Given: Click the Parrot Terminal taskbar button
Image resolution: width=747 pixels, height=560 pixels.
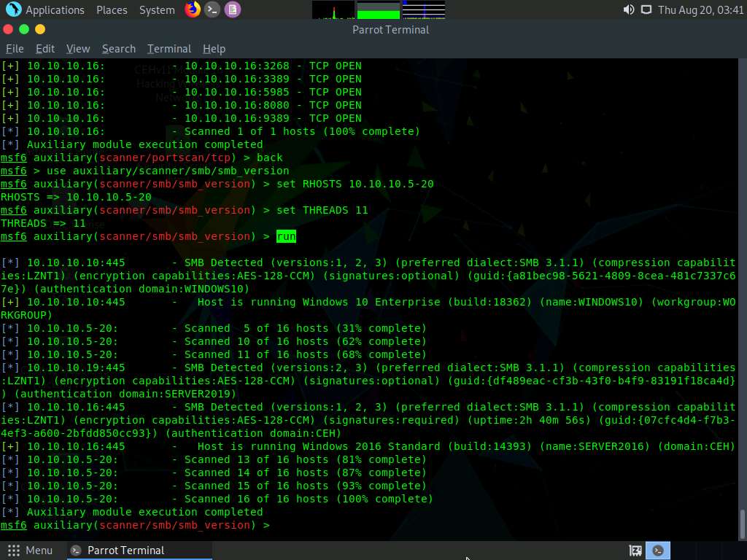Looking at the screenshot, I should (x=138, y=551).
